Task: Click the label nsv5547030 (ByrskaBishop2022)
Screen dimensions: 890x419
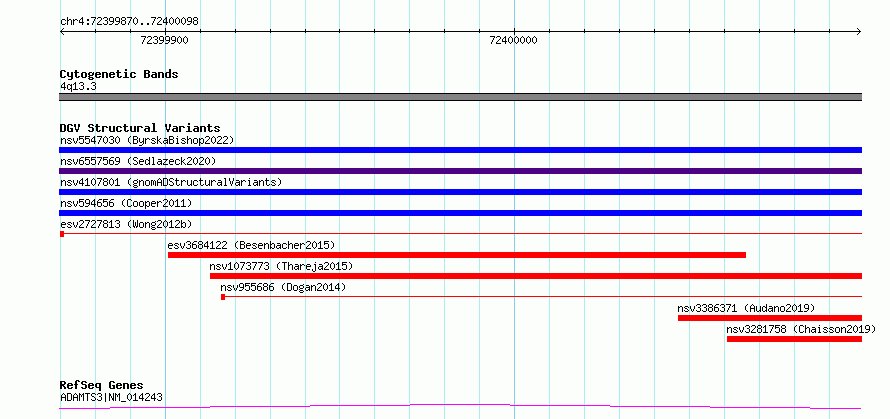Action: (x=147, y=140)
